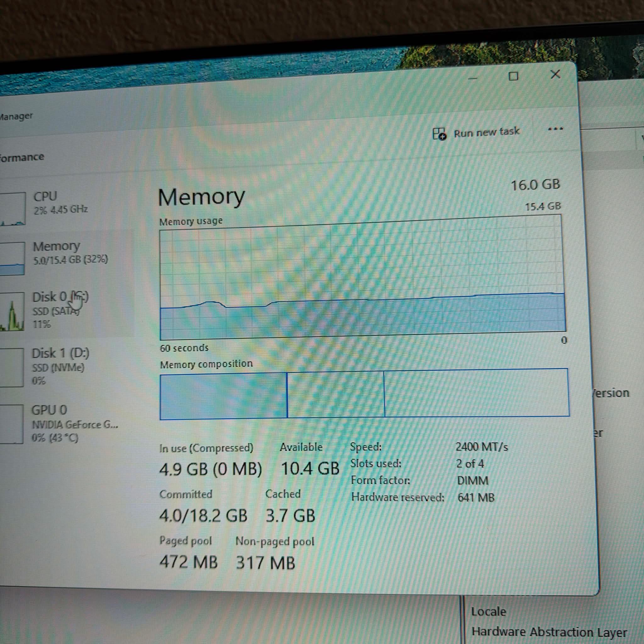
Task: Open the three-dot more options menu
Action: [x=555, y=129]
